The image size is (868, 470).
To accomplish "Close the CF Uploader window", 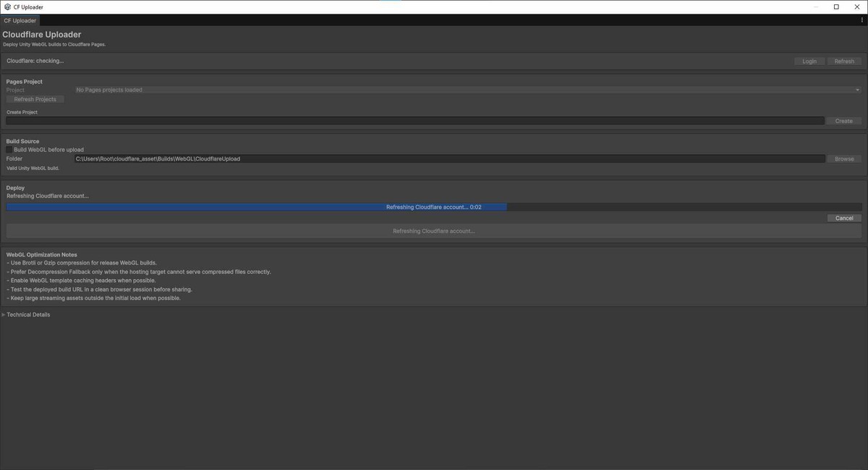I will [856, 7].
